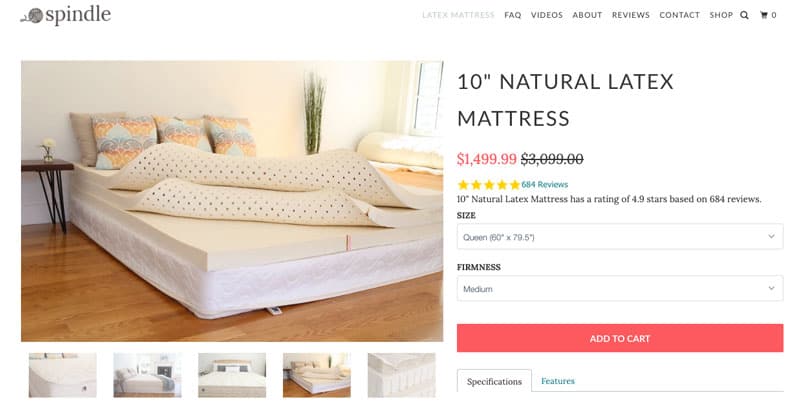
Task: Click the five-star rating icons
Action: [489, 185]
